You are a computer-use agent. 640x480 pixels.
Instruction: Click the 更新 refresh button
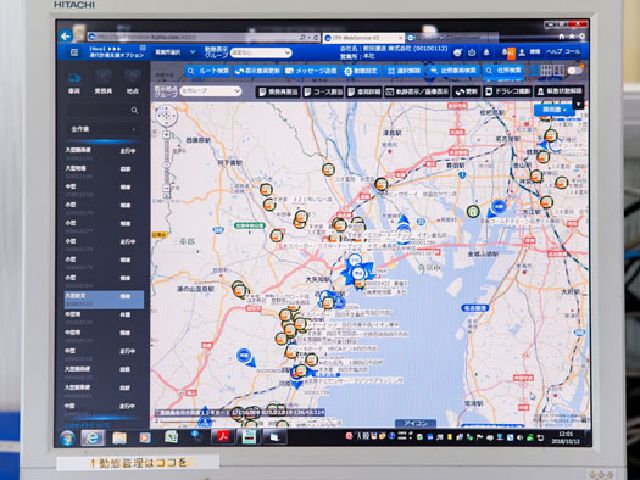coord(467,92)
